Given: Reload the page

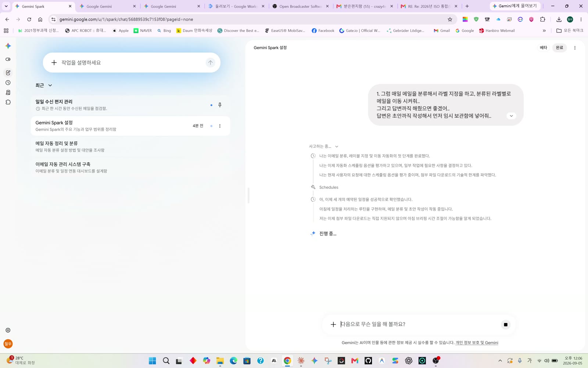Looking at the screenshot, I should [x=29, y=20].
